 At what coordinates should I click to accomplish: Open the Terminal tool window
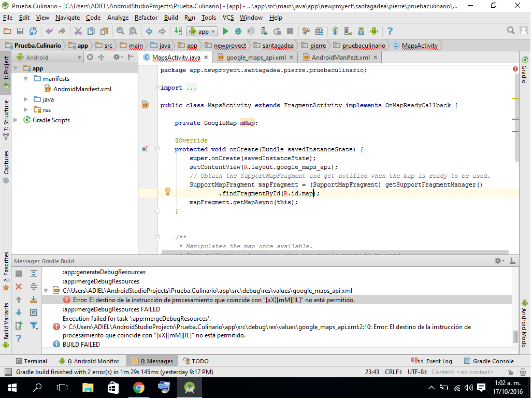tap(32, 361)
